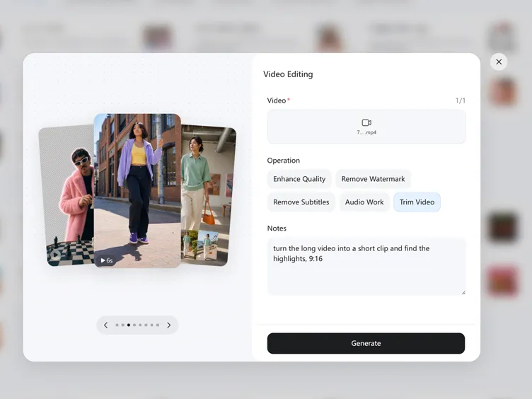Open the woman in green polo card
The image size is (532, 399).
[x=208, y=195]
